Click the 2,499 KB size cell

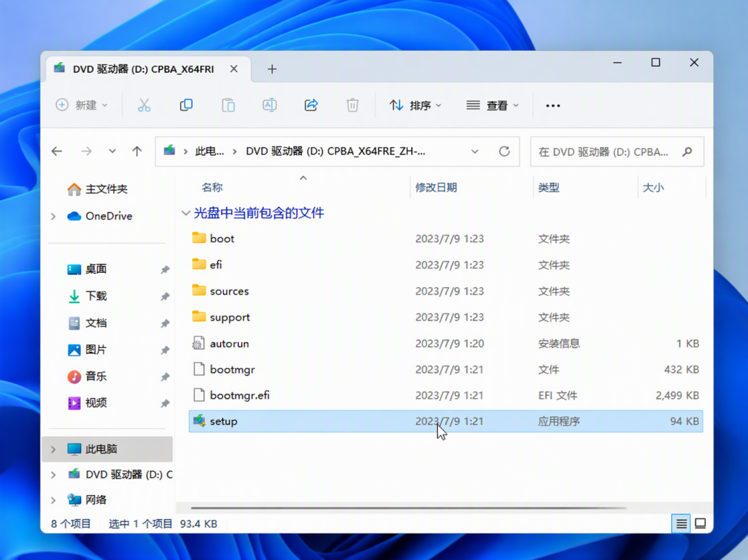coord(677,395)
